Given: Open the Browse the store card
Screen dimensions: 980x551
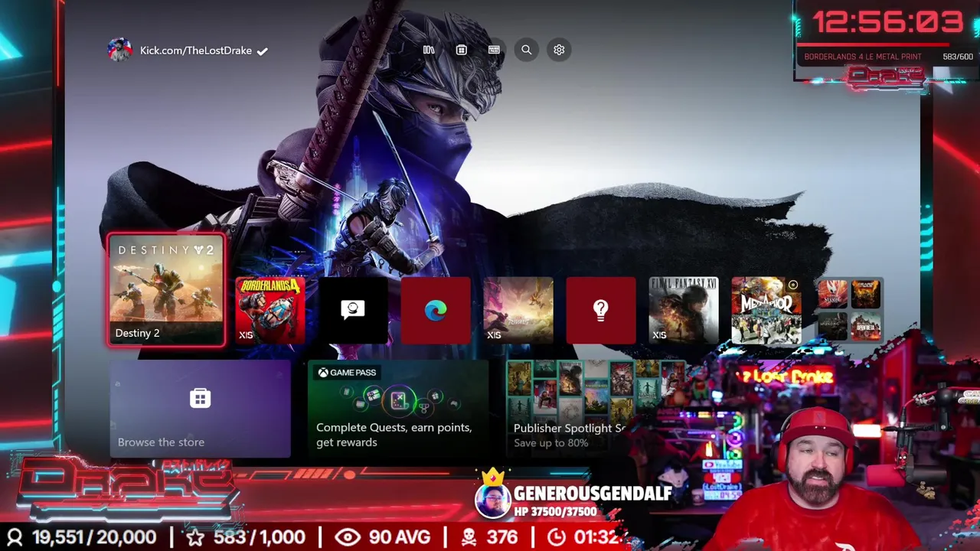Looking at the screenshot, I should (x=200, y=409).
